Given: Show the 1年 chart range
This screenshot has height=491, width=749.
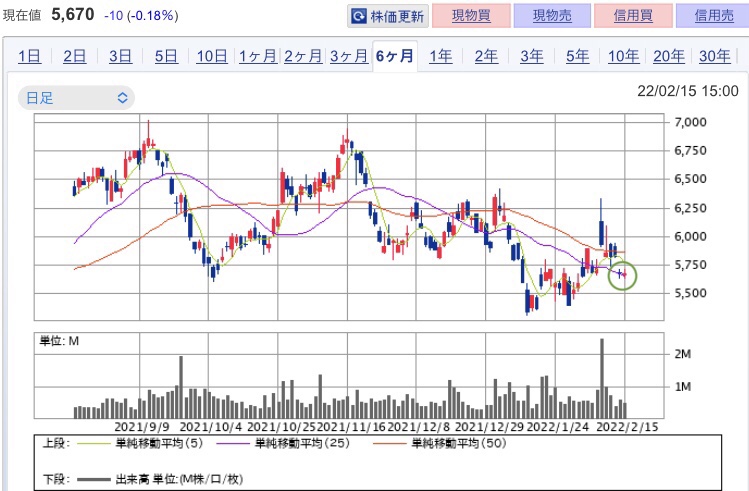Looking at the screenshot, I should point(440,56).
